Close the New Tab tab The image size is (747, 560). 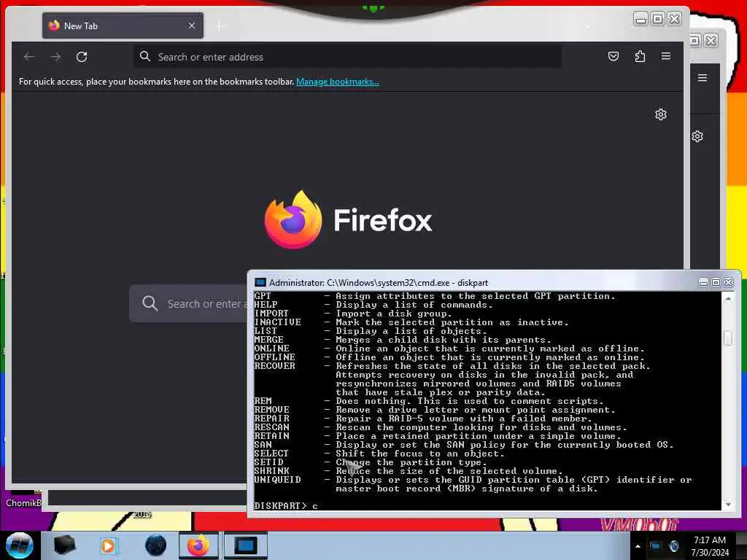192,26
